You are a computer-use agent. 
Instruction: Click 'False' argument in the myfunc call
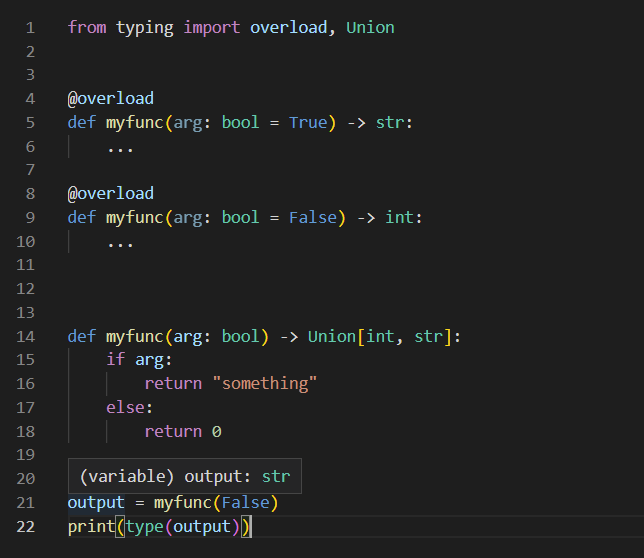[x=246, y=503]
